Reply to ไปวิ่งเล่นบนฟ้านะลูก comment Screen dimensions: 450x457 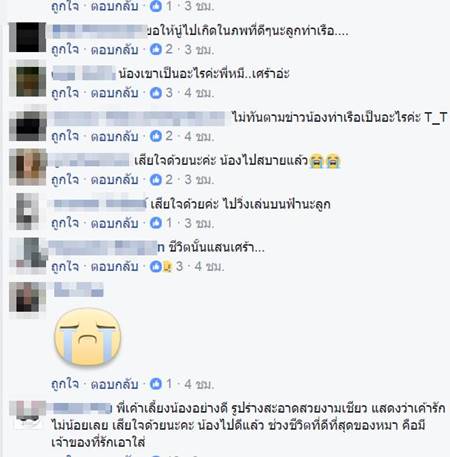114,223
